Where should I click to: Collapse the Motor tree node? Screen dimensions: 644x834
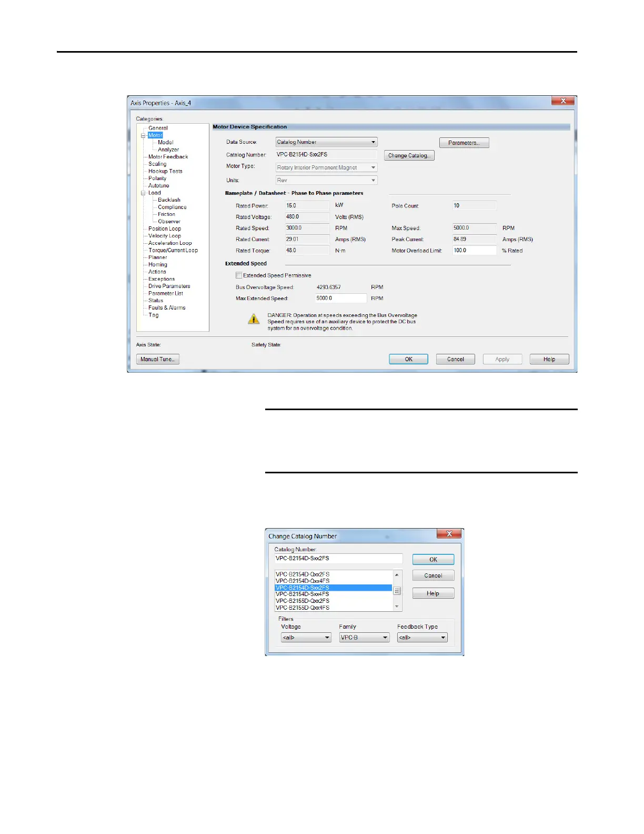(143, 135)
